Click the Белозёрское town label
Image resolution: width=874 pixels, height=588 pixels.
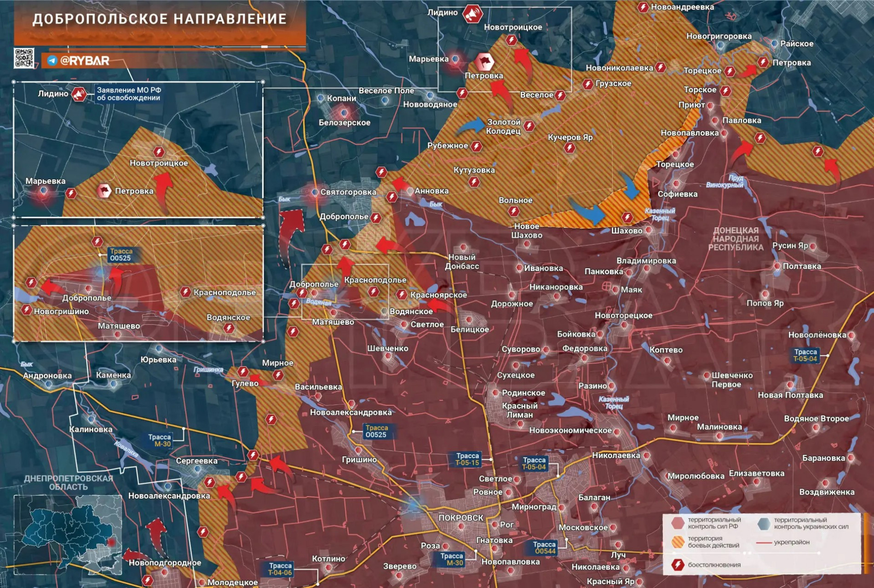[345, 122]
